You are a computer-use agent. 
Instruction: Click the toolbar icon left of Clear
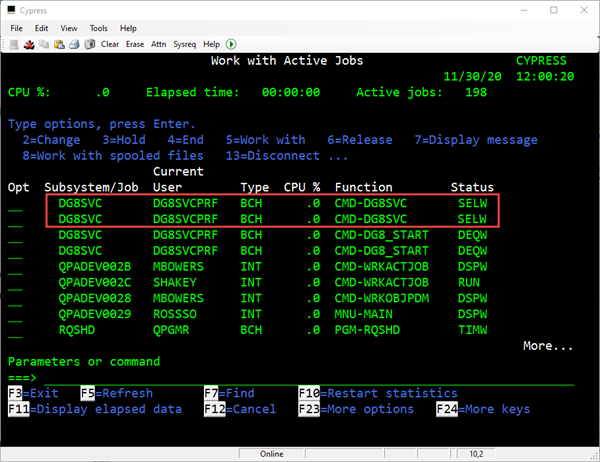[x=90, y=44]
